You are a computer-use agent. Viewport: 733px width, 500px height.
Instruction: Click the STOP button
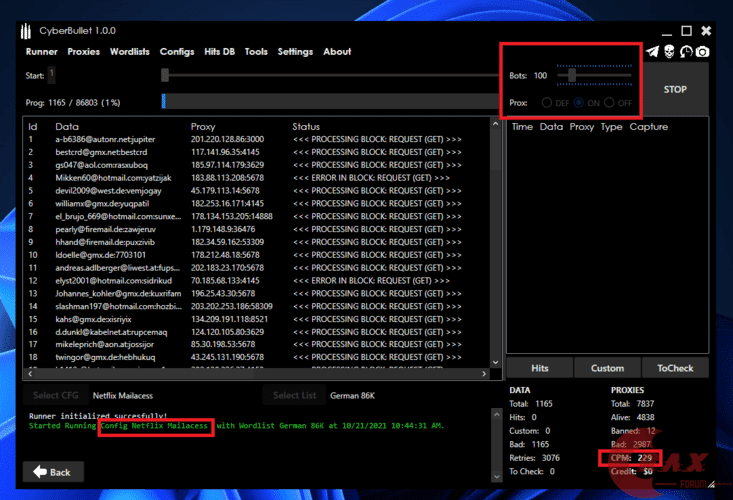675,89
